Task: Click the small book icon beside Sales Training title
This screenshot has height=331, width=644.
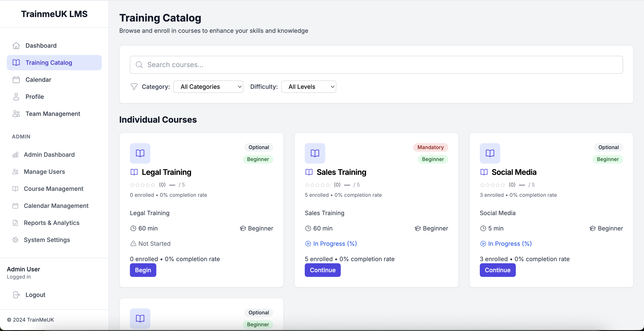Action: pyautogui.click(x=309, y=172)
